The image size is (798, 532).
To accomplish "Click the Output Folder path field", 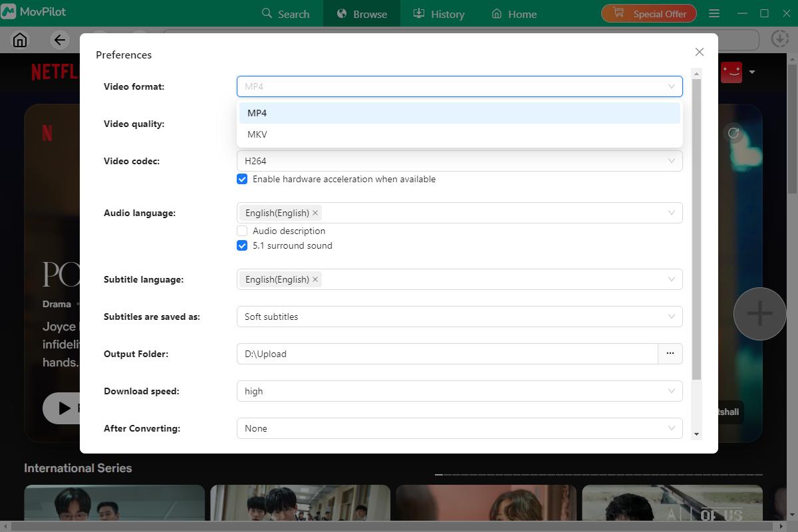I will 448,354.
